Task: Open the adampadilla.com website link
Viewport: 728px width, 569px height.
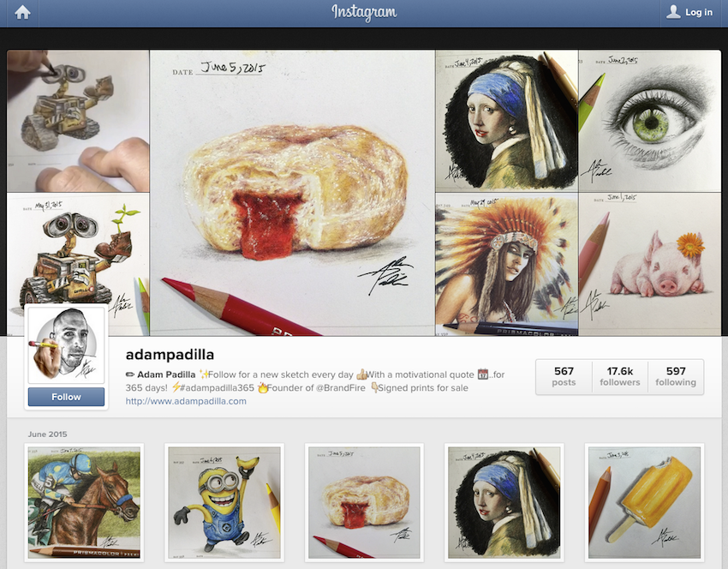Action: [x=186, y=401]
